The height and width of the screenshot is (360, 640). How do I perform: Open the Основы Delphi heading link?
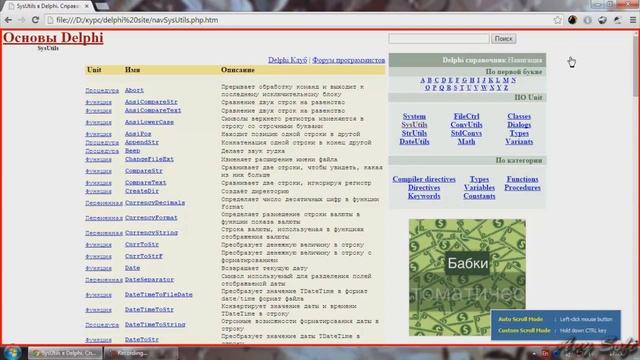coord(53,38)
